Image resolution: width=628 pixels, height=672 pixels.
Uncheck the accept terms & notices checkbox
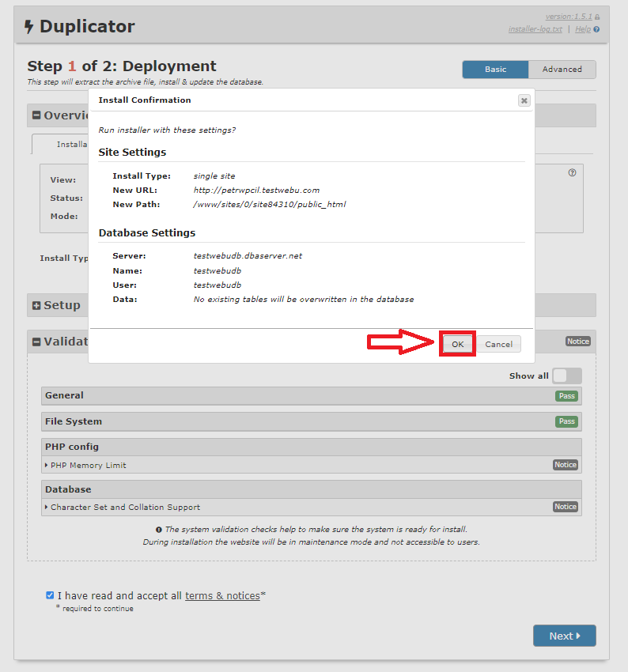[x=50, y=595]
